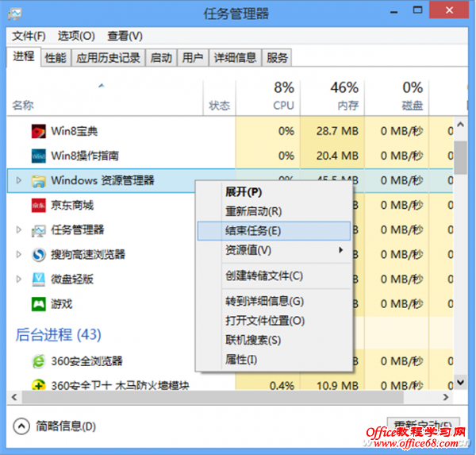Switch to the 详细信息 tab
This screenshot has height=455, width=476.
pyautogui.click(x=236, y=57)
